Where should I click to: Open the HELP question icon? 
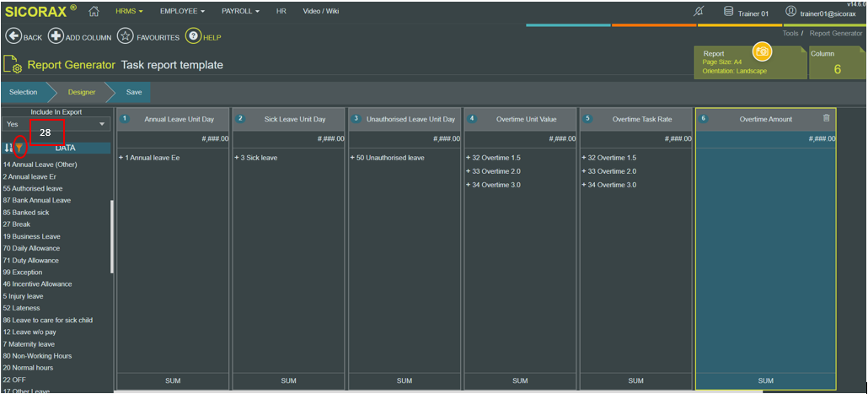tap(193, 36)
